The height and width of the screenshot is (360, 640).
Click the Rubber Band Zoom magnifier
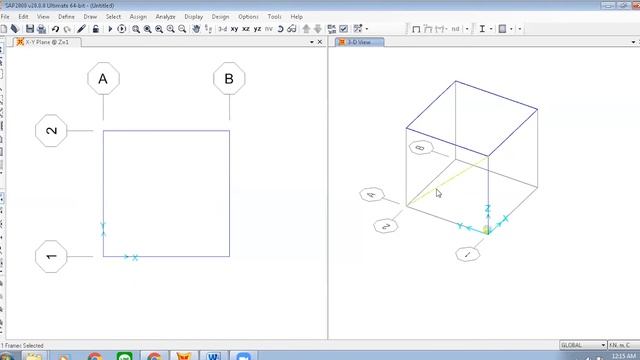(136, 29)
